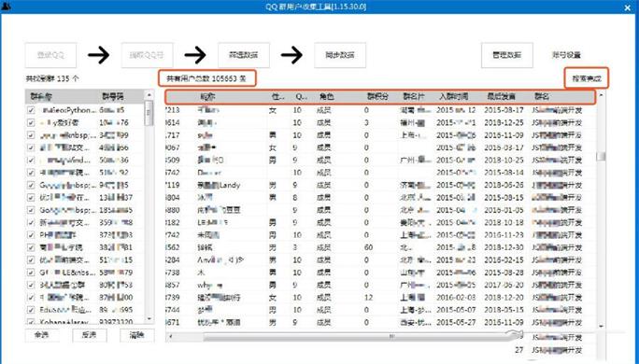Click the last-speech date 2018-05-15

coord(504,310)
